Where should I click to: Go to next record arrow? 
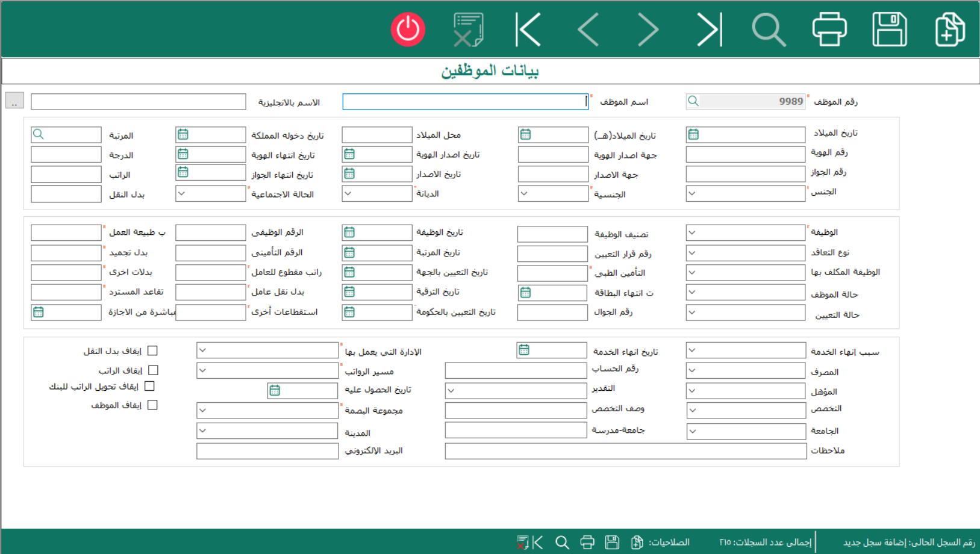(x=648, y=30)
